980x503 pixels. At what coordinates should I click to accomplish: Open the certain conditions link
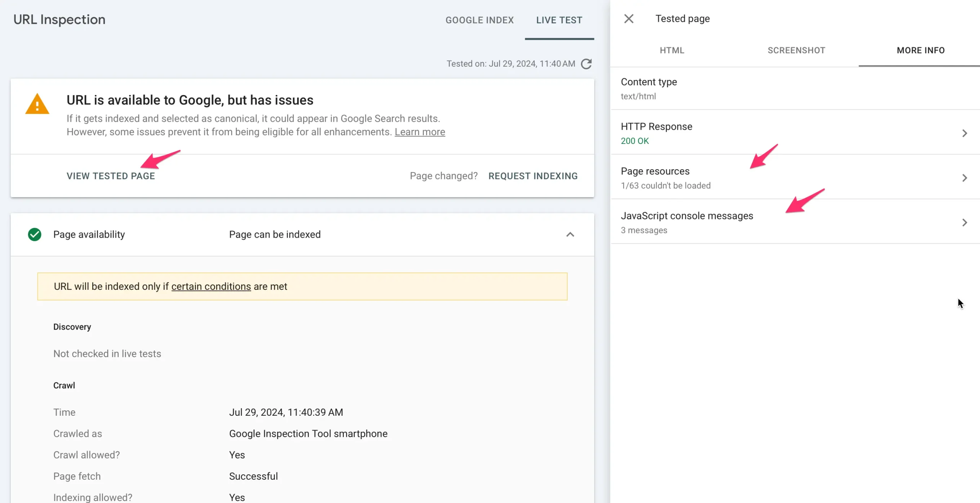pyautogui.click(x=211, y=286)
